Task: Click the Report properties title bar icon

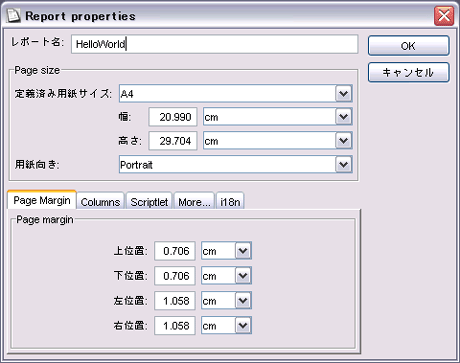Action: tap(13, 16)
